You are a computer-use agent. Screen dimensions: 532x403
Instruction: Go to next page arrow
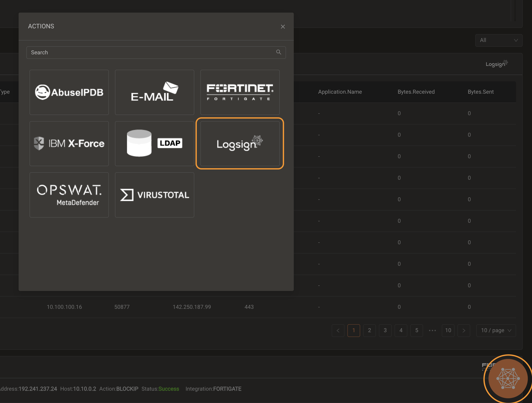coord(464,330)
